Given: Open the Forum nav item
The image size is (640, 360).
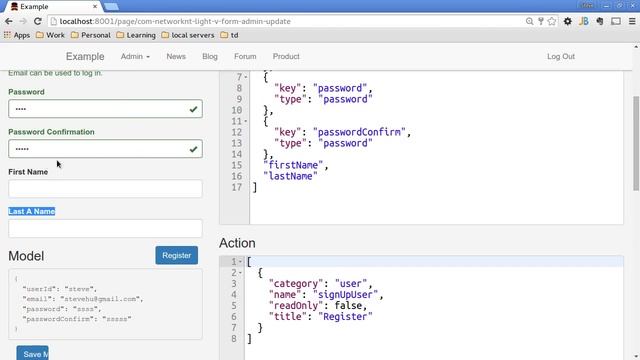Looking at the screenshot, I should click(x=245, y=56).
